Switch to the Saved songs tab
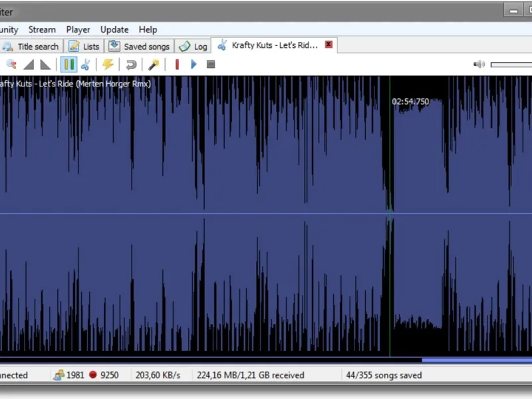532x399 pixels. [x=140, y=47]
